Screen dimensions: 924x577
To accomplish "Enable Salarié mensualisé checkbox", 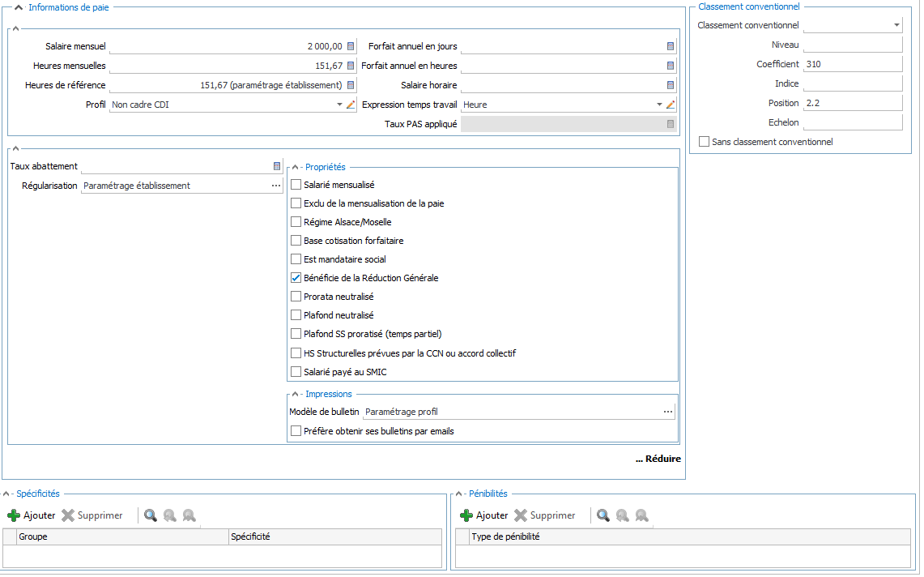I will [x=296, y=185].
